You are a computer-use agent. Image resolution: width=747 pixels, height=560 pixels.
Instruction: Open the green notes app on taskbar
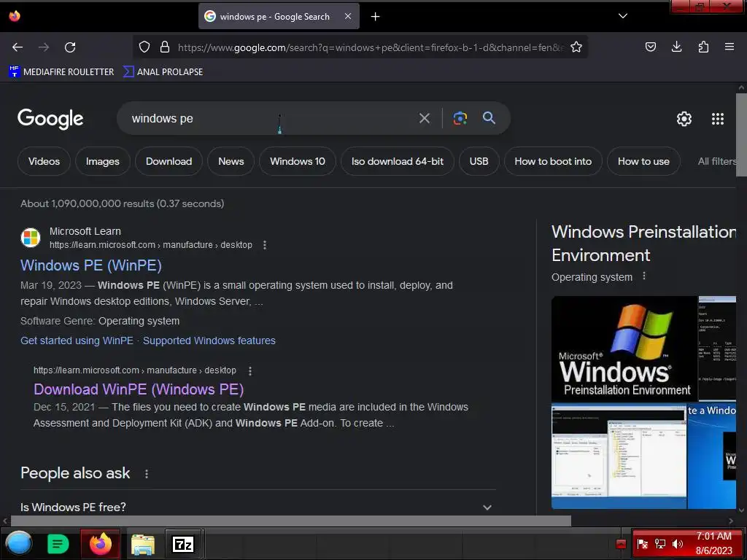[58, 543]
